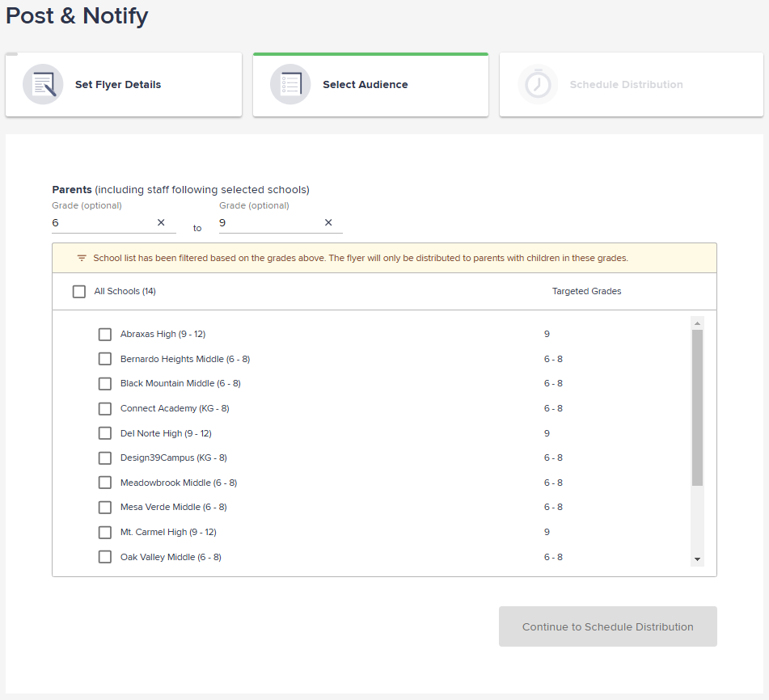Go to Schedule Distribution step tab
Image resolution: width=769 pixels, height=700 pixels.
[632, 85]
